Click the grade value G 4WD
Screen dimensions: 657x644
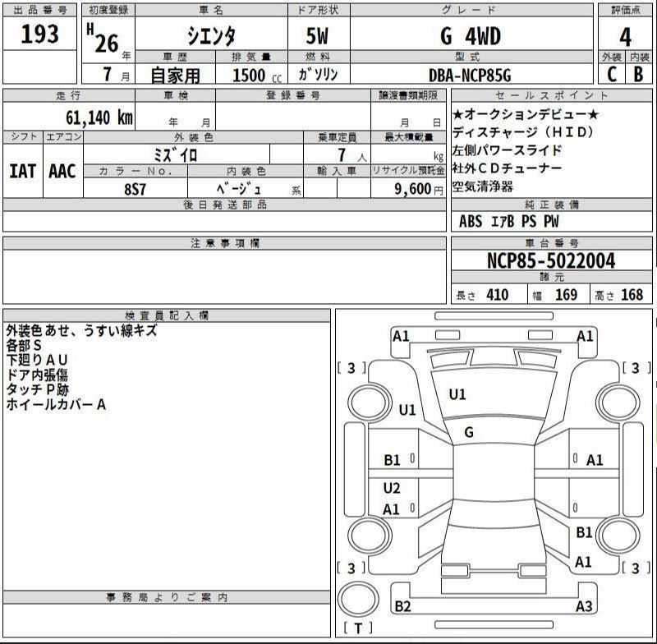[x=471, y=36]
